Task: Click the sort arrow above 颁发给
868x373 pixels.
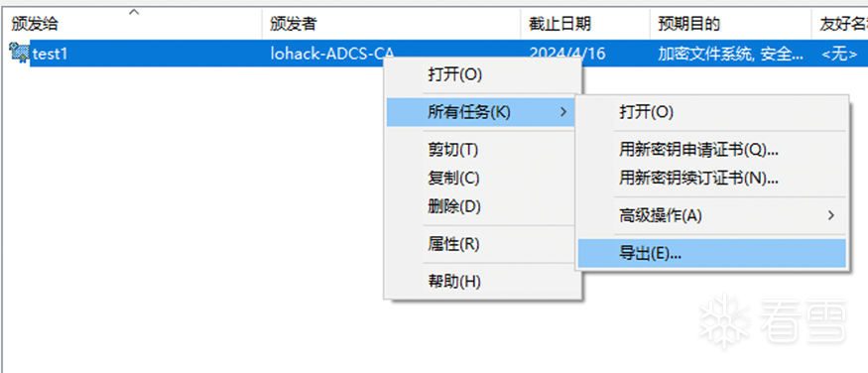Action: click(x=133, y=11)
